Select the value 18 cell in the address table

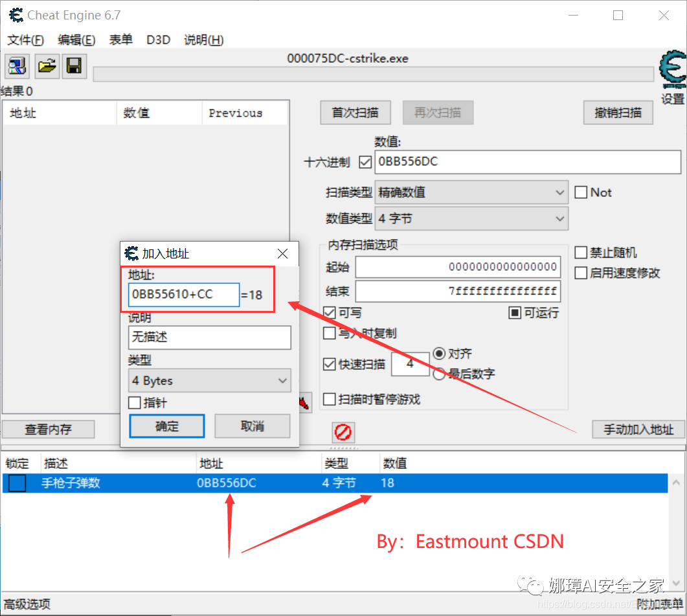(x=388, y=483)
